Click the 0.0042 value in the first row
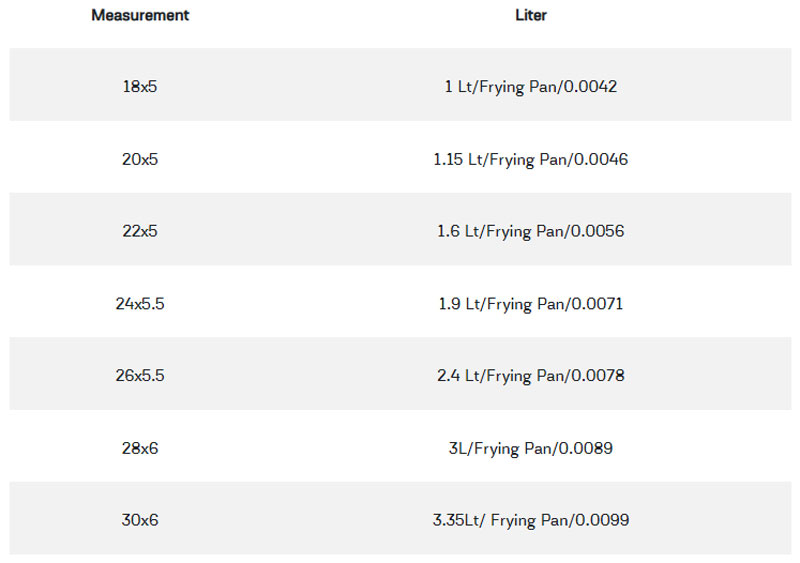The height and width of the screenshot is (563, 800). coord(594,87)
